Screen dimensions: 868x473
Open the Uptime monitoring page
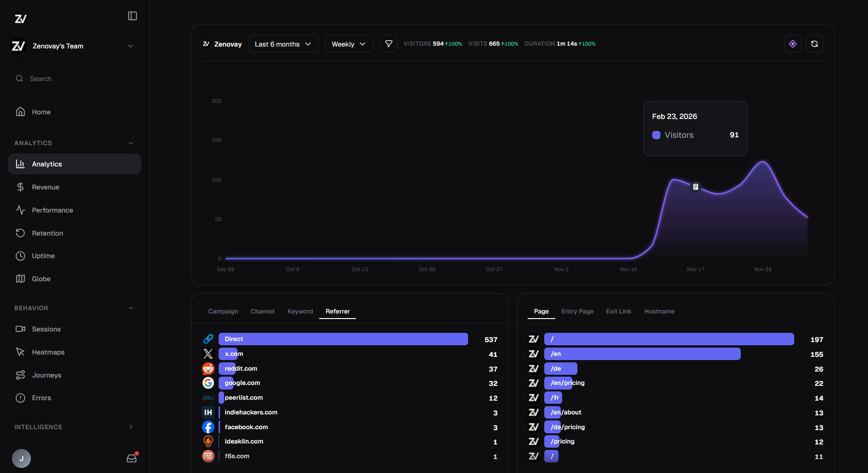pos(43,256)
